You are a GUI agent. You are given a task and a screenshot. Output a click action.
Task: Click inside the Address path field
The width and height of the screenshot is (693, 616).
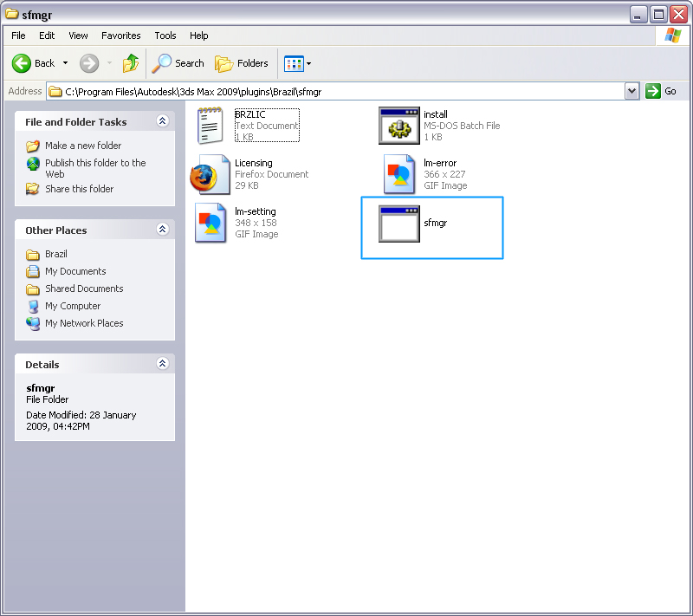(336, 92)
